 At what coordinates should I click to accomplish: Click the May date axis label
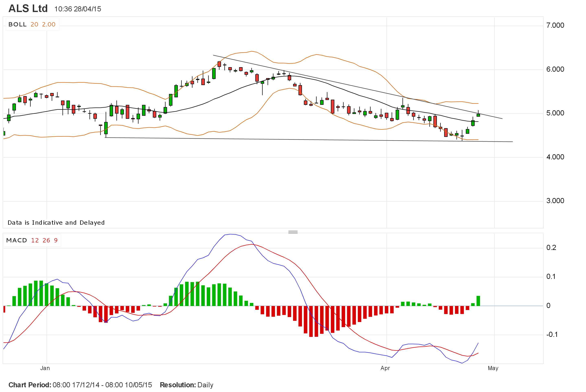pyautogui.click(x=493, y=368)
